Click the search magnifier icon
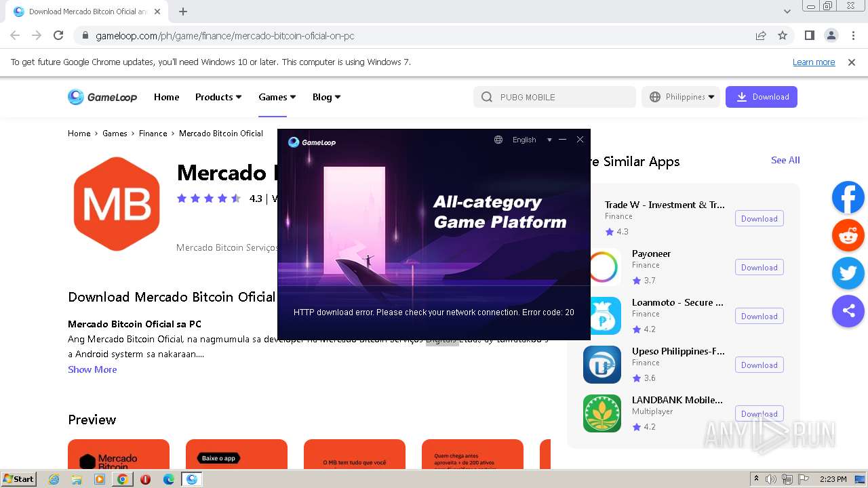The height and width of the screenshot is (488, 868). tap(486, 97)
